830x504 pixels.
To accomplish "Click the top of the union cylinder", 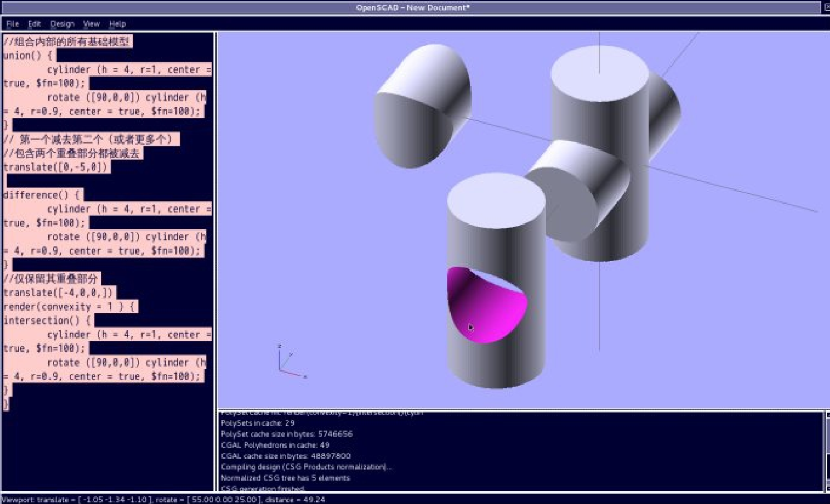I will pyautogui.click(x=599, y=73).
